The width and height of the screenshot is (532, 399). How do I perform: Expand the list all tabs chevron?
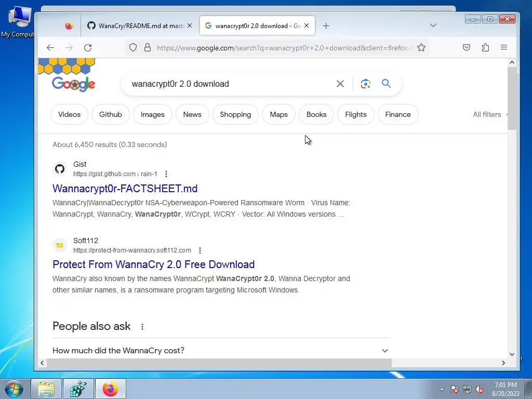[433, 25]
